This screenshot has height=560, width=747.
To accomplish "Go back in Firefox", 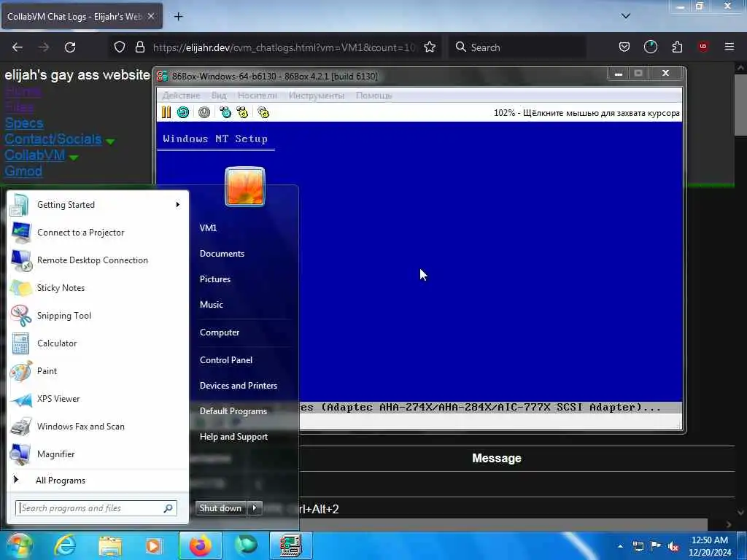I will coord(18,47).
